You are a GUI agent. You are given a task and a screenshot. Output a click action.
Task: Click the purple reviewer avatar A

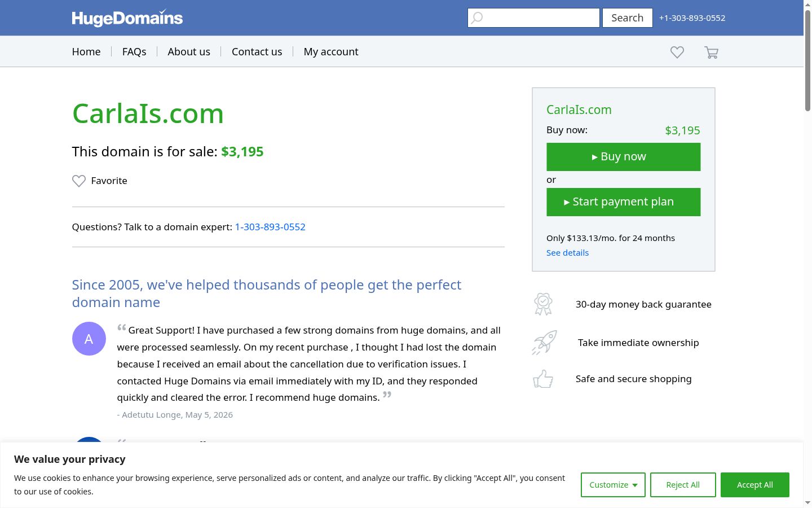pyautogui.click(x=89, y=339)
